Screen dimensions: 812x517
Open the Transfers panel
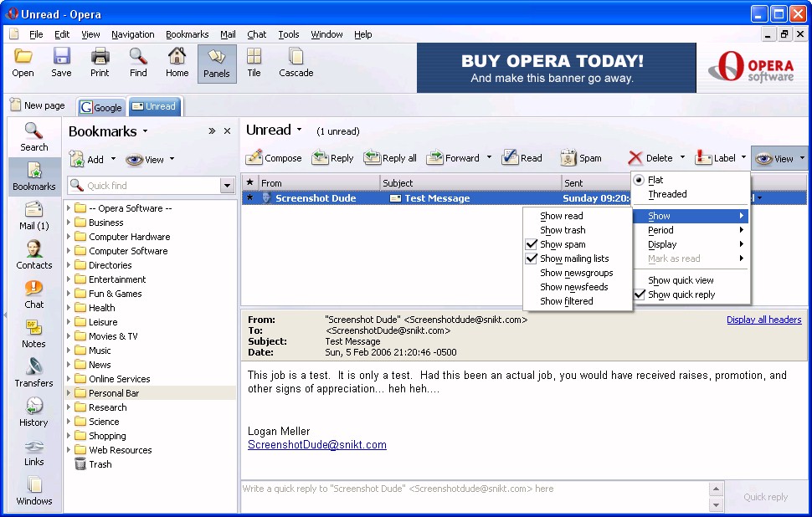pyautogui.click(x=33, y=373)
